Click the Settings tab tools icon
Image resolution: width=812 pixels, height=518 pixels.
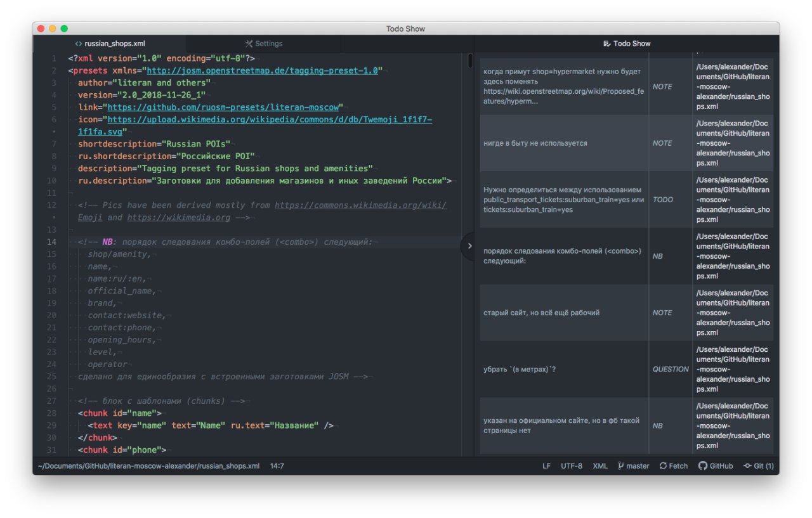pos(249,44)
